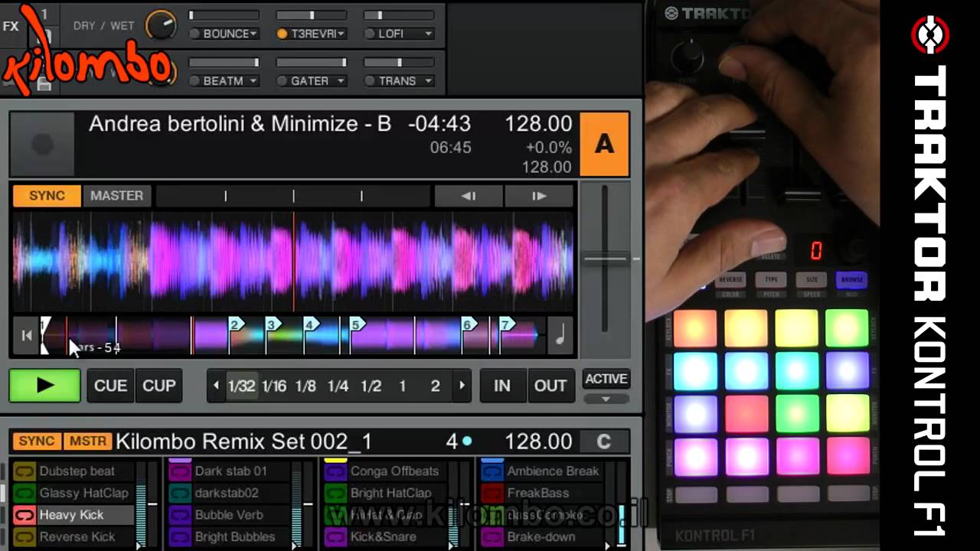
Task: Select loop size 2 beats
Action: pos(435,386)
